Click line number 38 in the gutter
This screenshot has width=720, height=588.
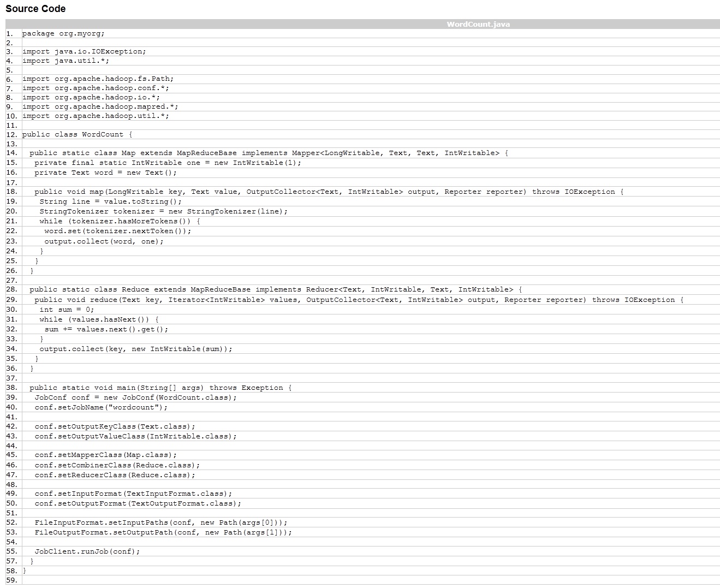click(x=11, y=388)
